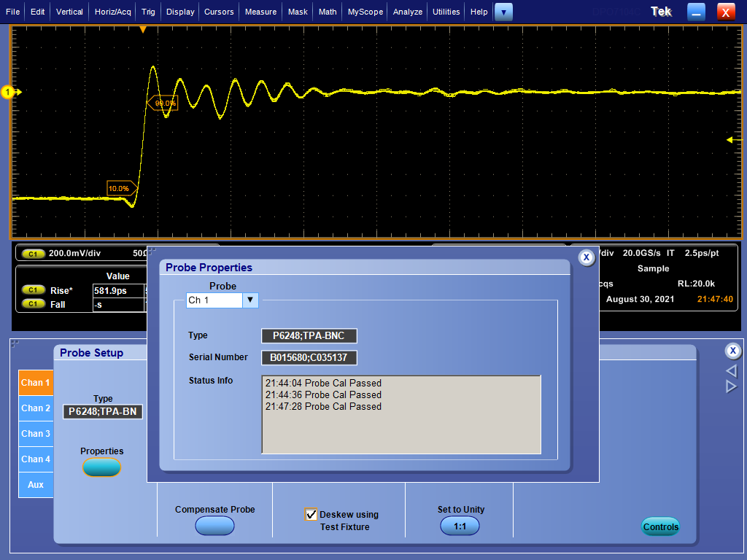Close the Probe Properties dialog
This screenshot has height=560, width=747.
pos(587,257)
